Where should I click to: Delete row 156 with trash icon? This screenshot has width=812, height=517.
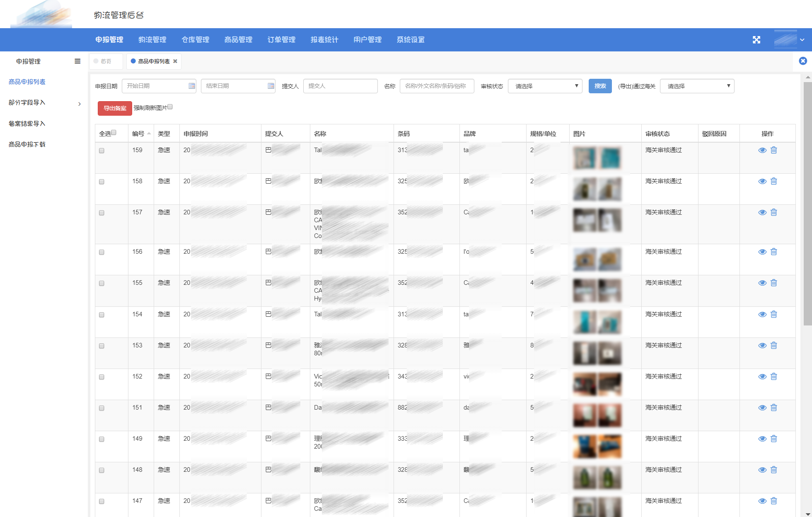(773, 252)
